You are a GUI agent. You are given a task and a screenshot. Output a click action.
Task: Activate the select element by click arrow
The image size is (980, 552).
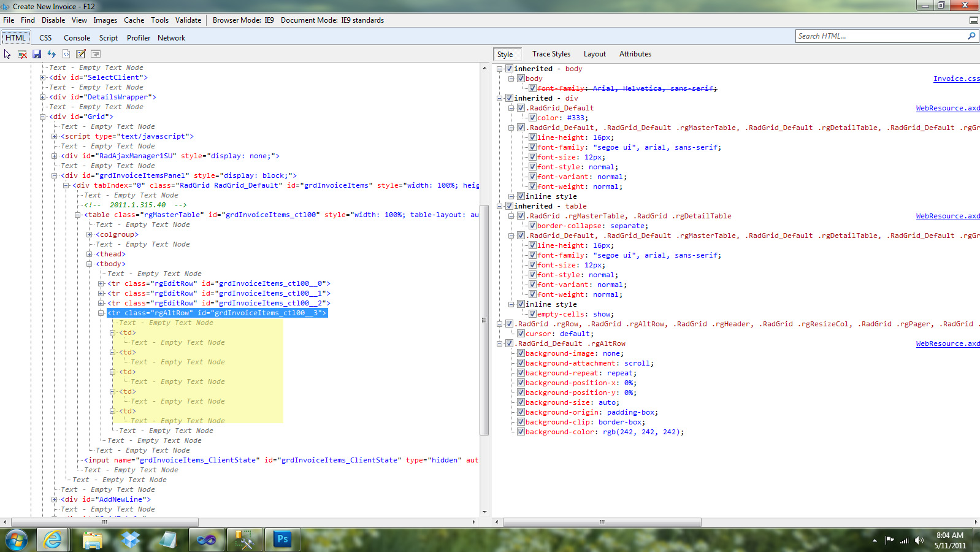coord(7,54)
